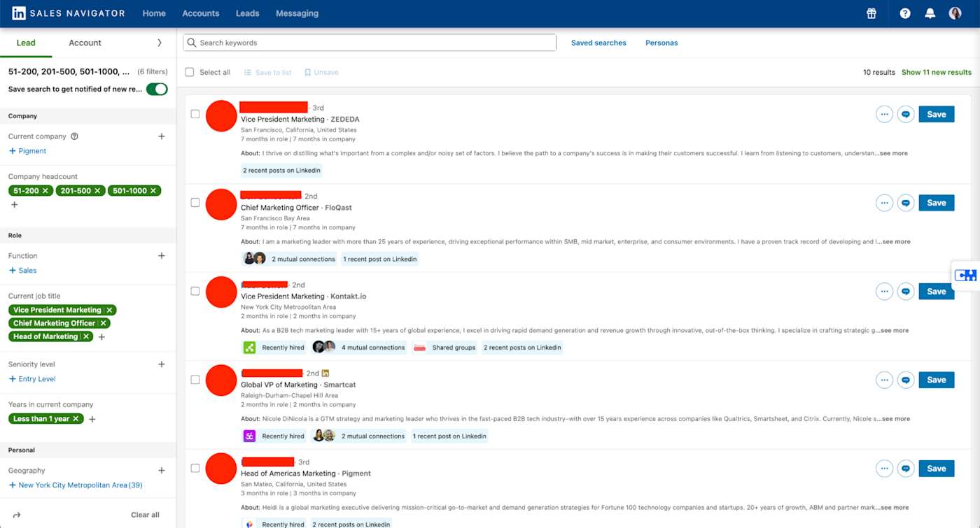Open the gift rewards icon
This screenshot has width=980, height=528.
[871, 13]
